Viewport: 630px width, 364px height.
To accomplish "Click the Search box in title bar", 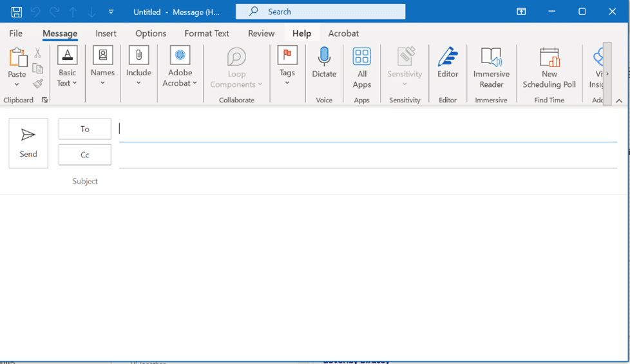I will pyautogui.click(x=320, y=12).
